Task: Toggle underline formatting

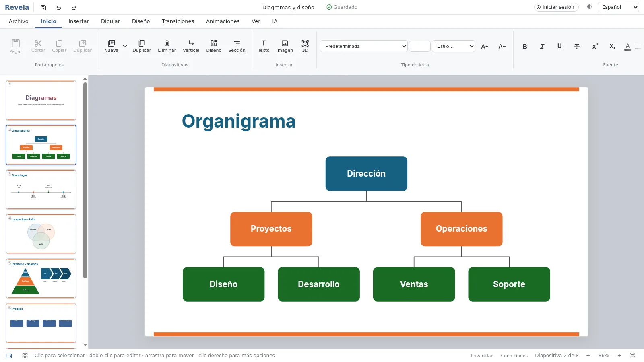Action: [x=559, y=47]
